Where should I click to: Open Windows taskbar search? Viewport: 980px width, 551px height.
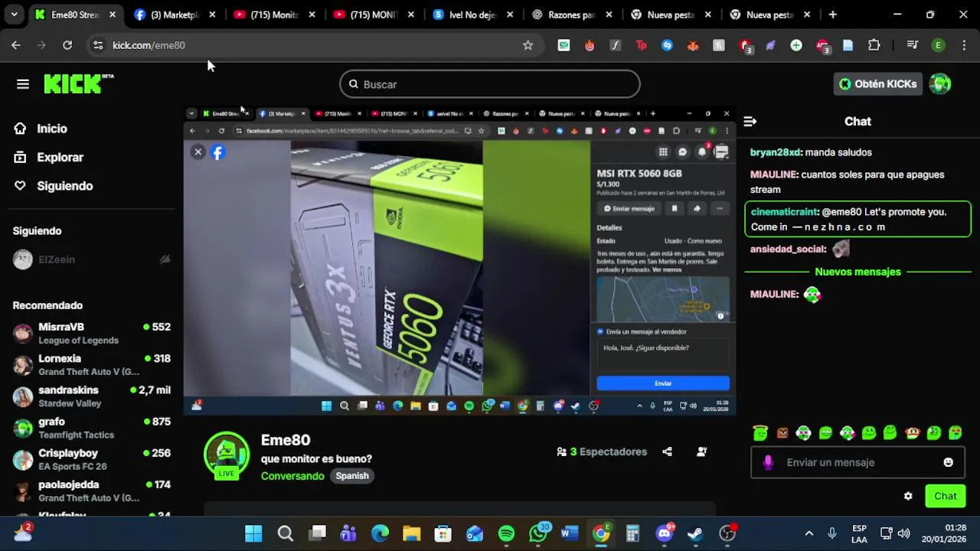(x=285, y=533)
